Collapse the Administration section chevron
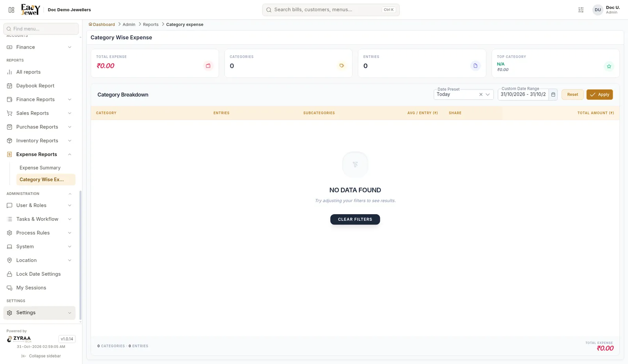 (70, 194)
